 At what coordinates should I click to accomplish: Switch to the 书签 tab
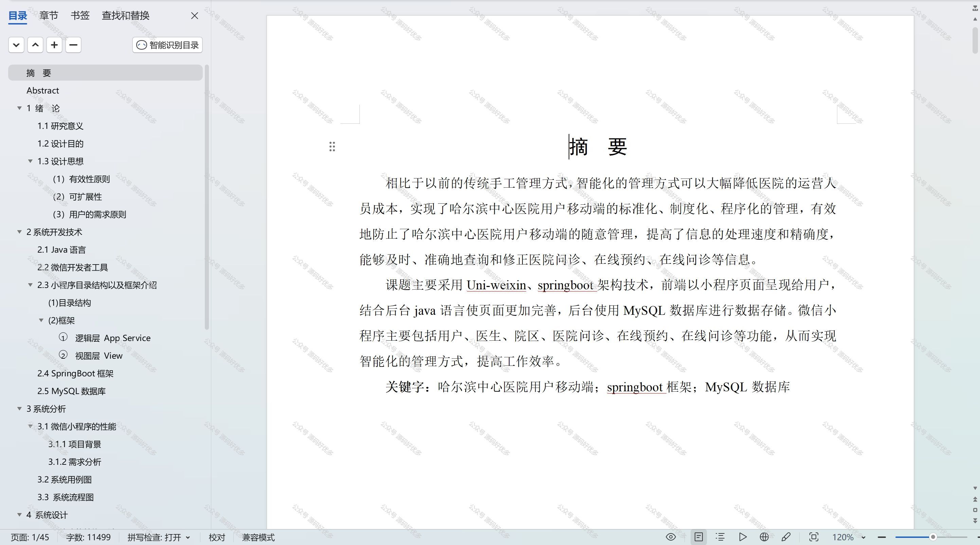(80, 16)
